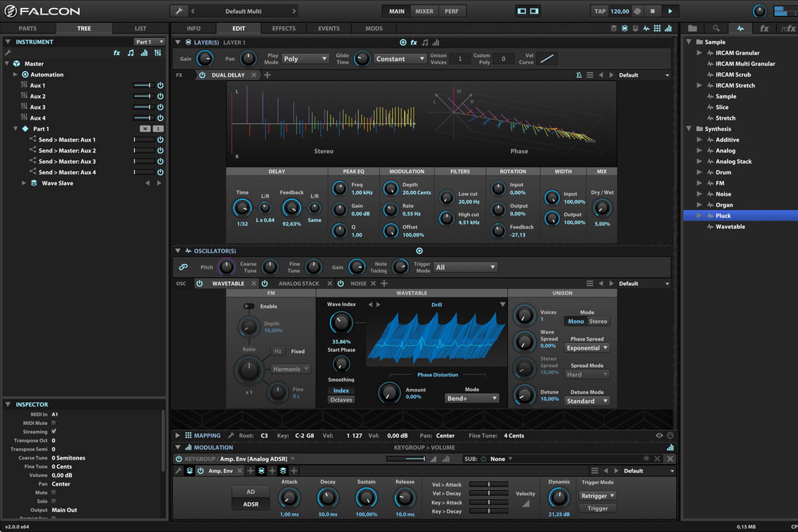Click the metronome sync icon in FX bar
This screenshot has height=532, width=798.
tap(578, 75)
